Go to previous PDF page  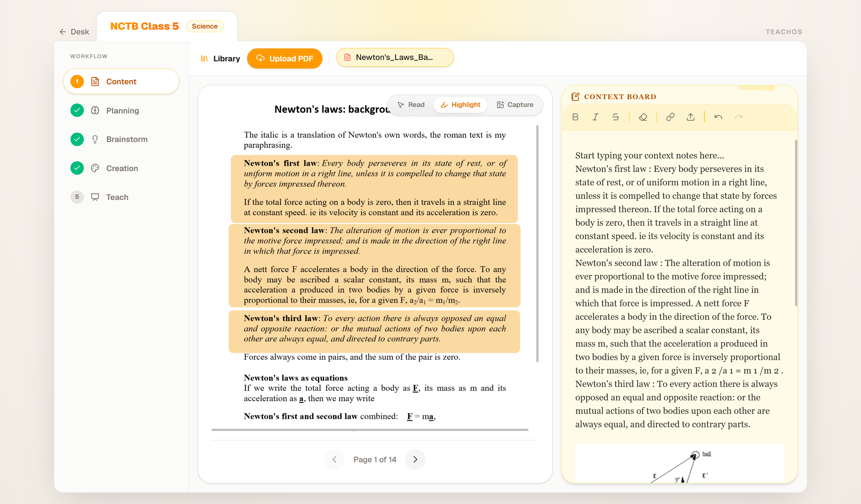coord(334,460)
